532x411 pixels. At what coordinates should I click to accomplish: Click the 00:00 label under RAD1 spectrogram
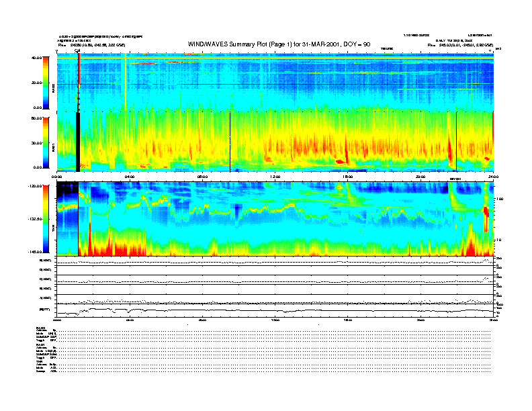pos(56,177)
